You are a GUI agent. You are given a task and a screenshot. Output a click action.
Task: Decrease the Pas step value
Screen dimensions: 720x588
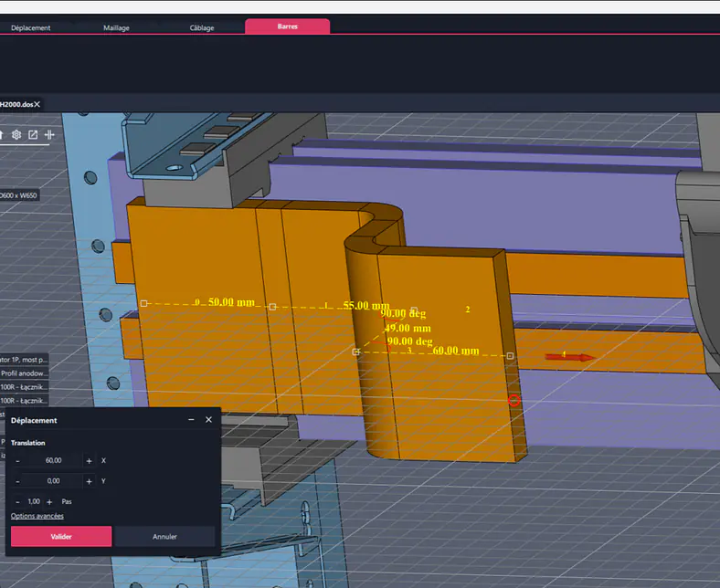(17, 501)
